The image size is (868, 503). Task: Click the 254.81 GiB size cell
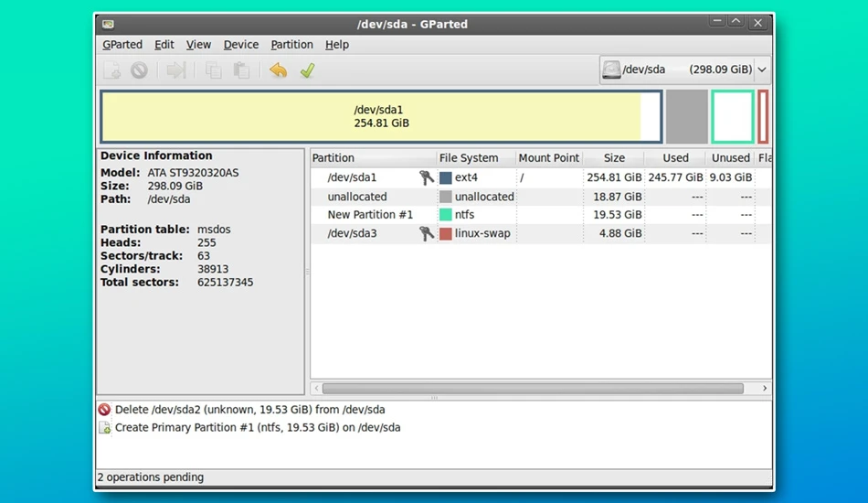(x=614, y=177)
